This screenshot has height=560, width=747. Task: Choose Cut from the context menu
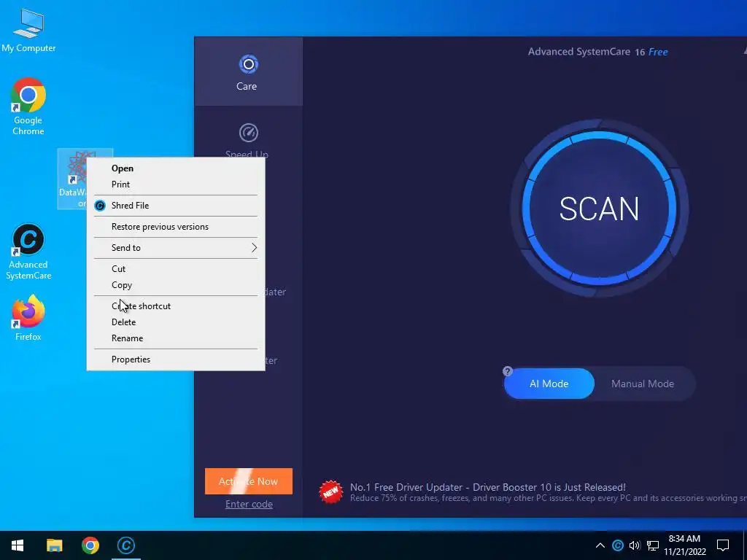click(x=175, y=268)
